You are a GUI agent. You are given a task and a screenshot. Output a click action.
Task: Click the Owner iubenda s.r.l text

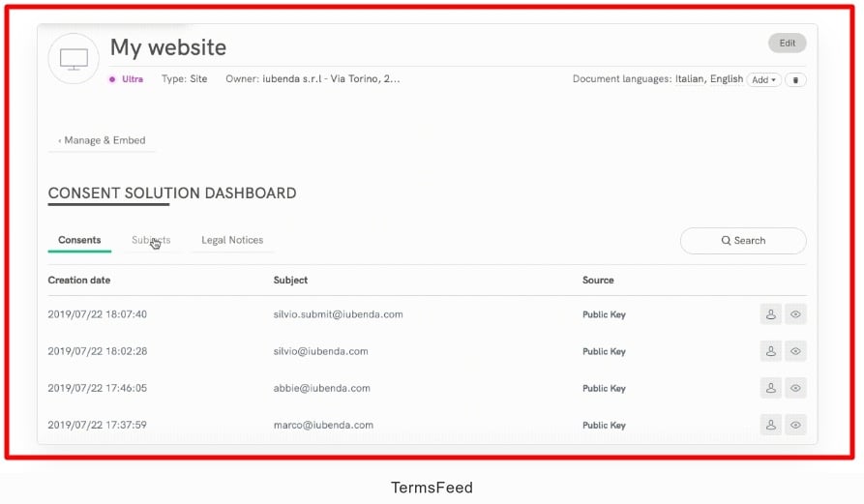(313, 78)
